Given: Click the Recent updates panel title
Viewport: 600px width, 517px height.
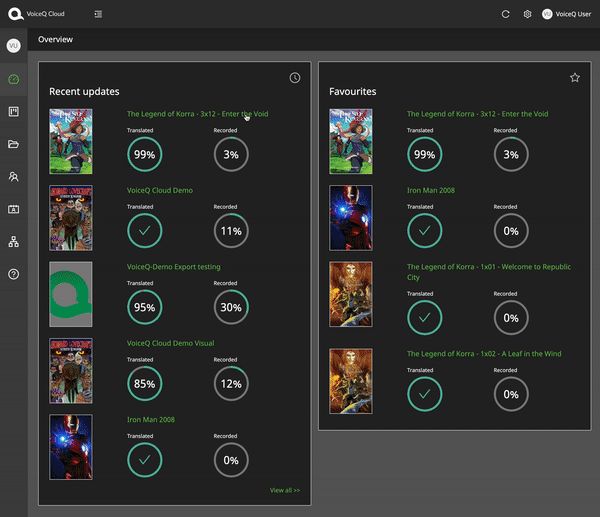Looking at the screenshot, I should pos(84,91).
